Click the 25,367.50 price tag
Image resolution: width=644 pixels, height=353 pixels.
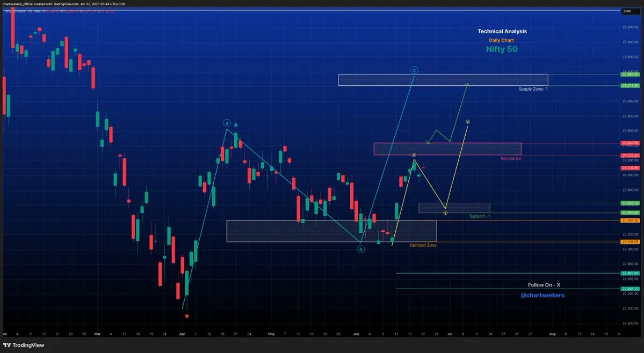(x=631, y=74)
